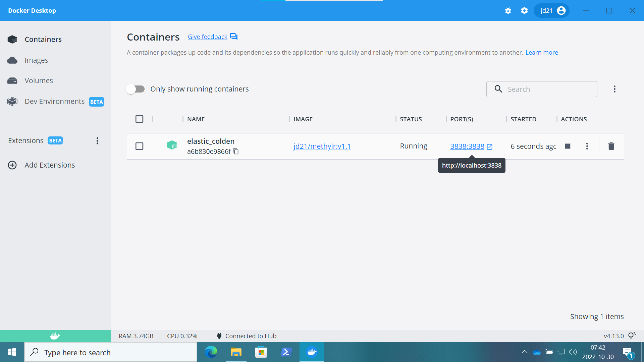Open the Windows Start menu
The image size is (644, 362).
click(x=12, y=352)
